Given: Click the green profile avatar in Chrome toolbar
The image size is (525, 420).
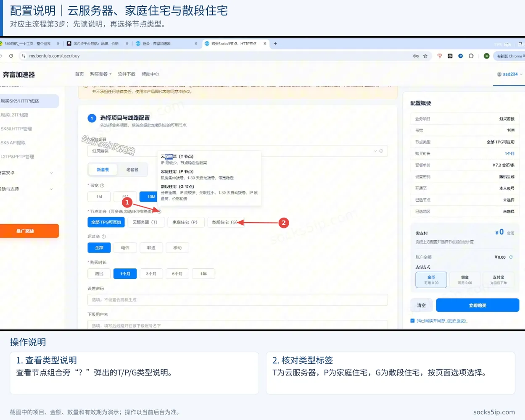Looking at the screenshot, I should 486,56.
